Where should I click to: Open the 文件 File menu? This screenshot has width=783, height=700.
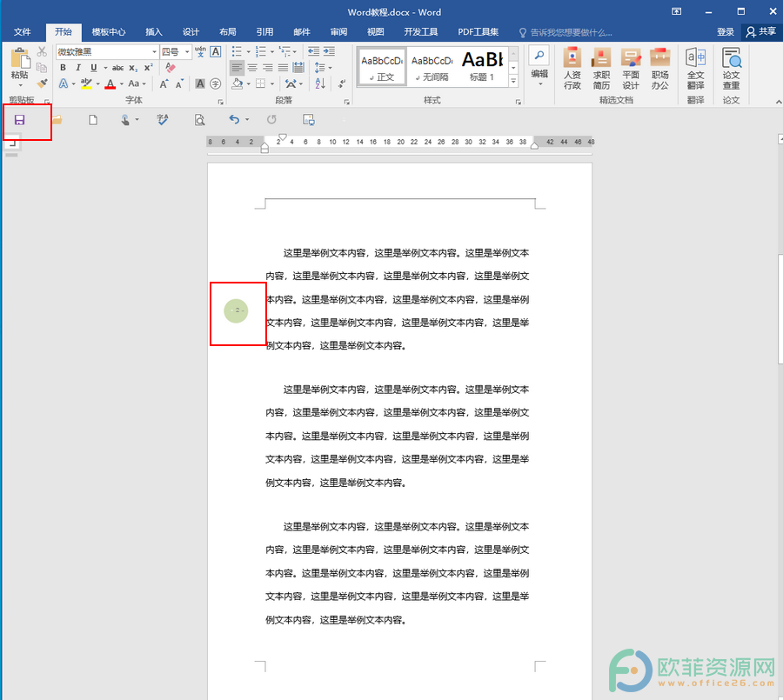22,32
